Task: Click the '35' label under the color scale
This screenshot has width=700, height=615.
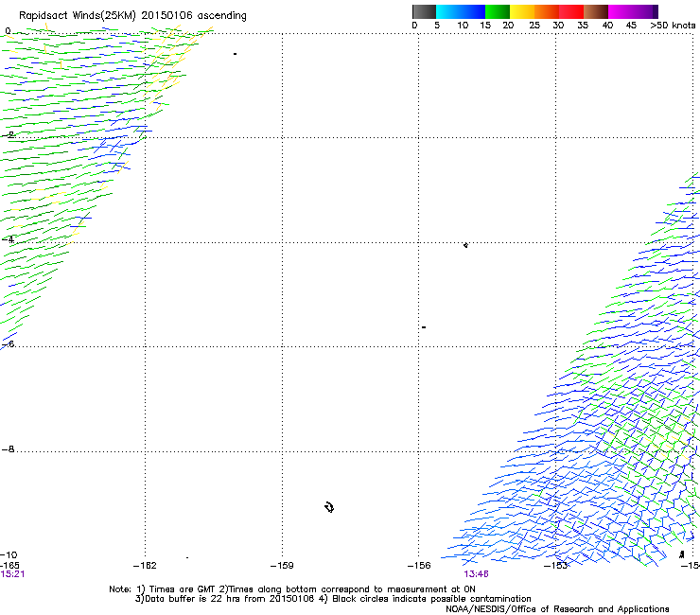Action: pyautogui.click(x=583, y=26)
